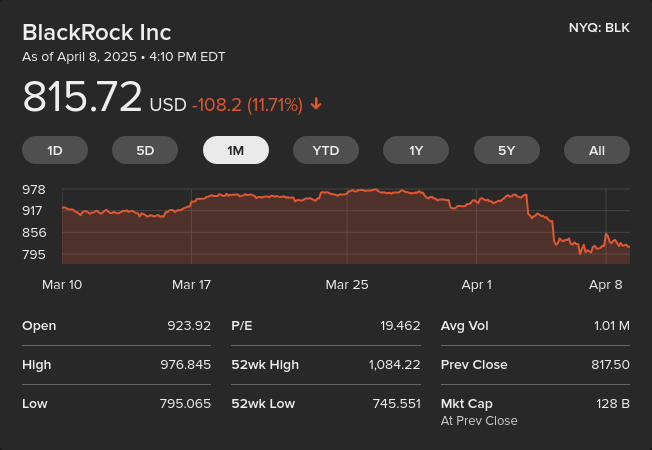The width and height of the screenshot is (652, 450).
Task: Click the USD currency label
Action: [168, 105]
